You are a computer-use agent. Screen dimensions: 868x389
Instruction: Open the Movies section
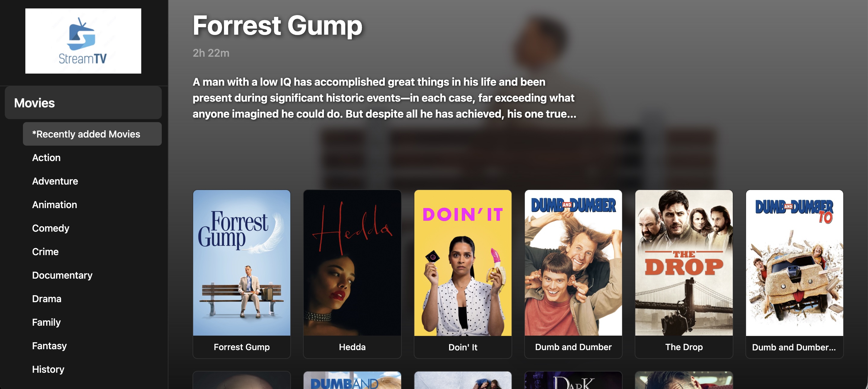pyautogui.click(x=83, y=103)
